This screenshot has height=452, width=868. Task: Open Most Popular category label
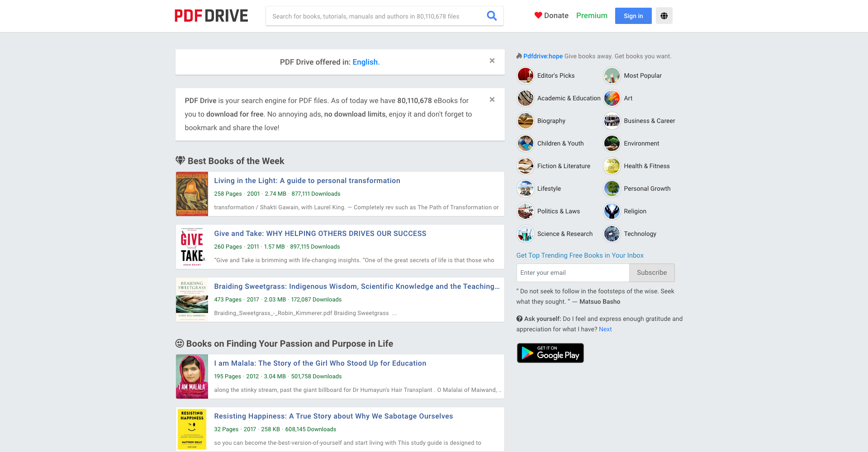(x=643, y=75)
